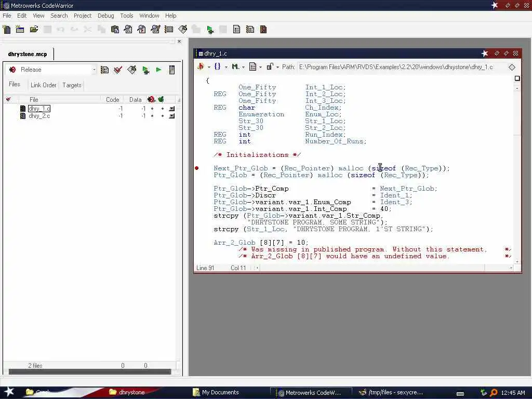This screenshot has width=532, height=399.
Task: Select the dhrystone.mcp project tab
Action: pos(28,54)
